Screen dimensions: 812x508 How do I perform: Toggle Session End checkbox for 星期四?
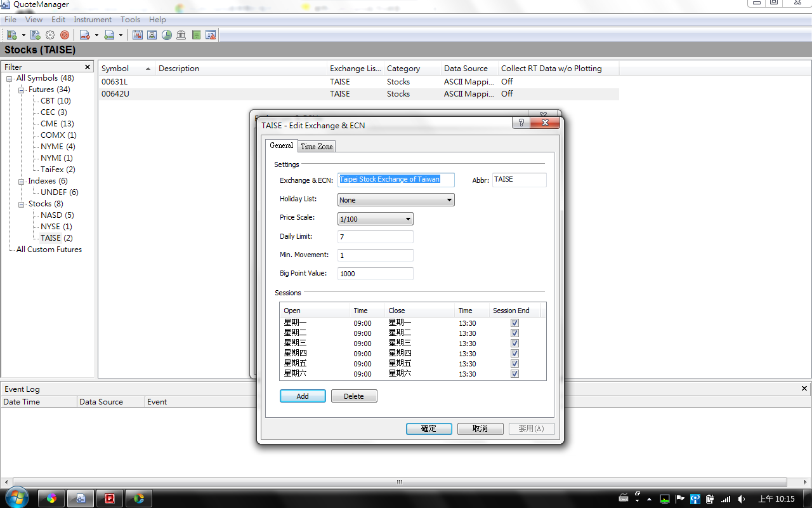[514, 354]
